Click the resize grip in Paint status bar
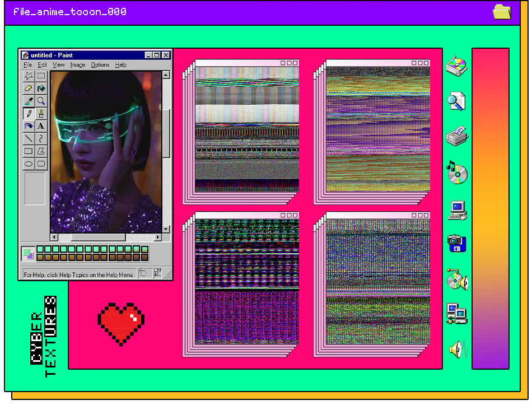This screenshot has width=532, height=405. coord(167,274)
